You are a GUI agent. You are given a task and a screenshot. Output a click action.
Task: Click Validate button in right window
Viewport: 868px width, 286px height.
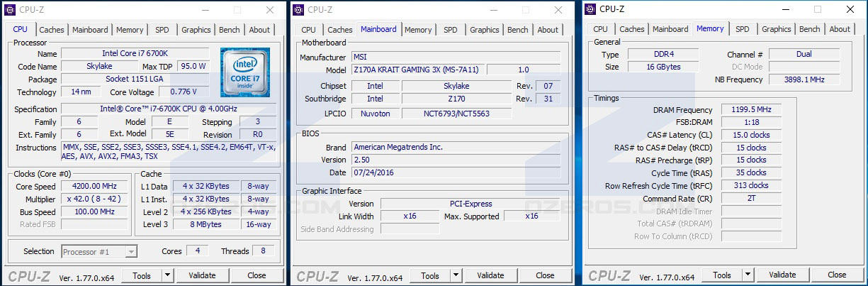[782, 275]
